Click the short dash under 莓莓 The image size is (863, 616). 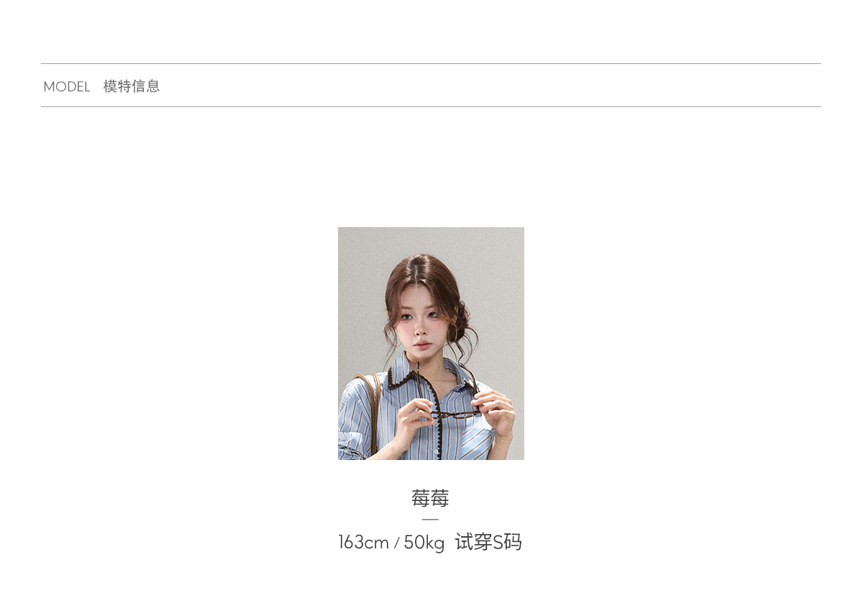click(430, 519)
